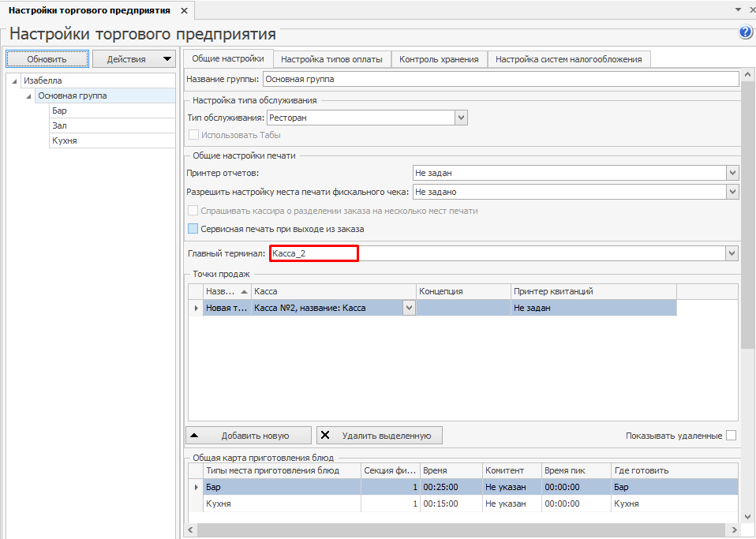756x539 pixels.
Task: Toggle Сервисная печать при выходе из заказа
Action: click(x=193, y=229)
